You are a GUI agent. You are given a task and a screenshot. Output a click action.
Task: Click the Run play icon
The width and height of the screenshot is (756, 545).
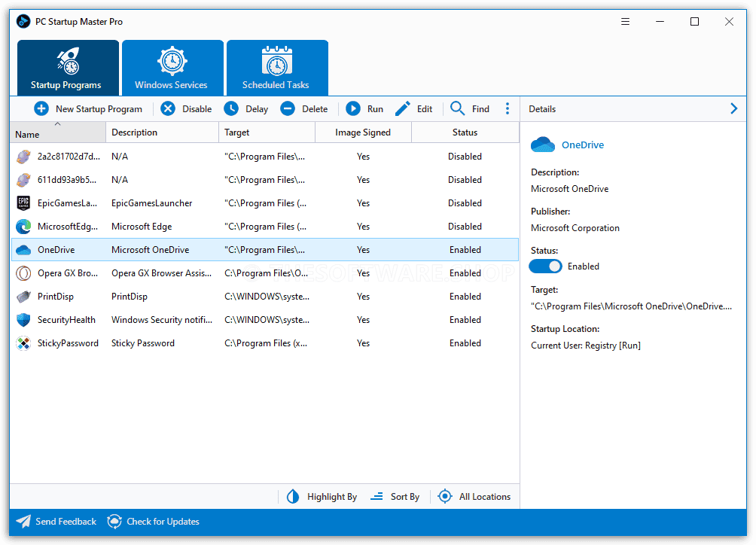pyautogui.click(x=353, y=109)
